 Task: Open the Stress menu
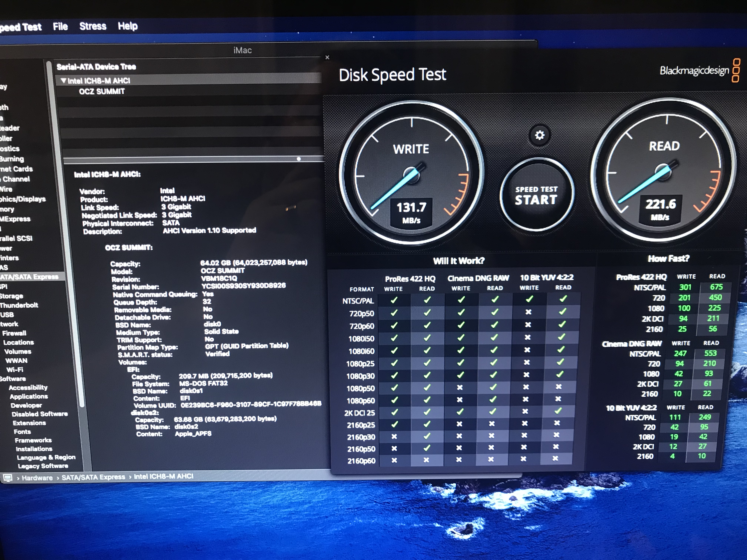pos(93,26)
